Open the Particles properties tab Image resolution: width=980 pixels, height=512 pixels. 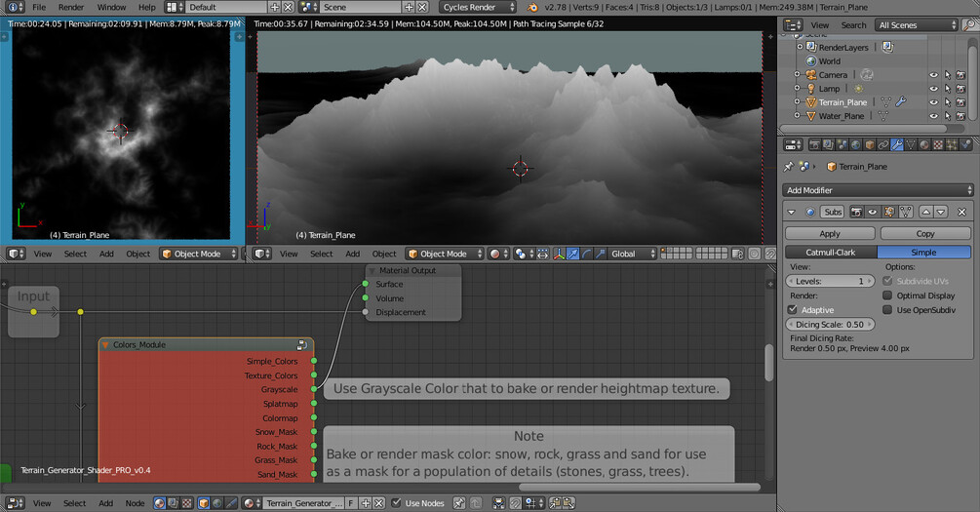(952, 145)
